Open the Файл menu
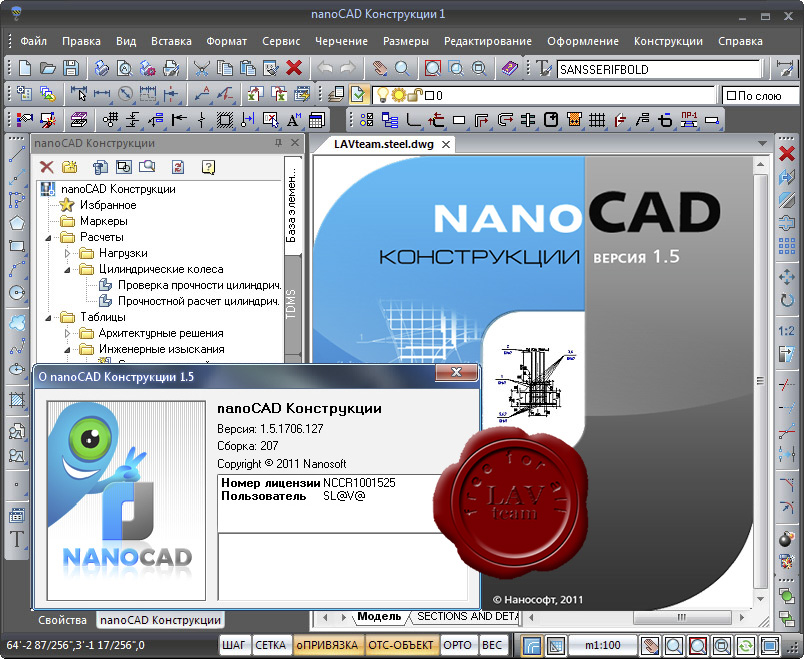This screenshot has width=804, height=659. pos(33,41)
